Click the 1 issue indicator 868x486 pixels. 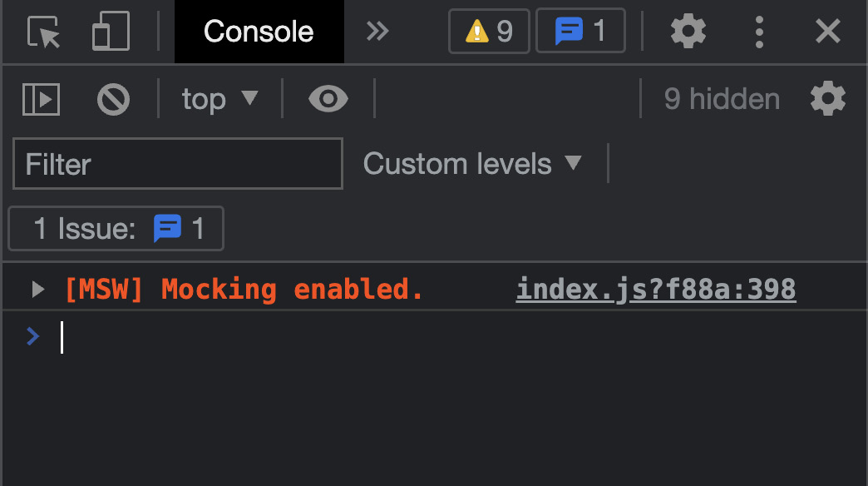pyautogui.click(x=580, y=32)
